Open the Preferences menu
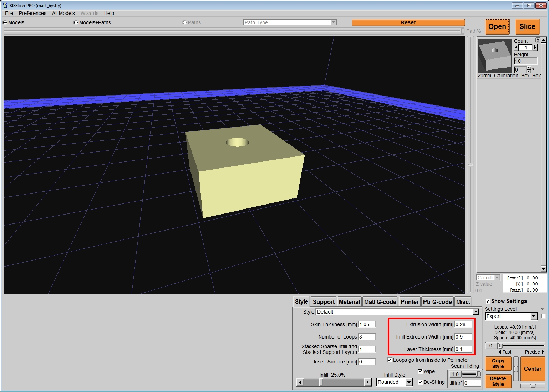The width and height of the screenshot is (549, 392). pos(32,13)
